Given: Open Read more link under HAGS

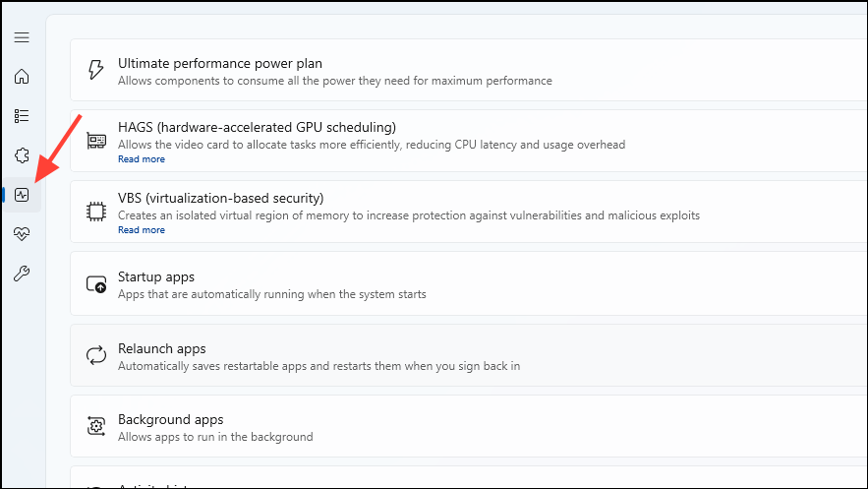Looking at the screenshot, I should [x=142, y=159].
